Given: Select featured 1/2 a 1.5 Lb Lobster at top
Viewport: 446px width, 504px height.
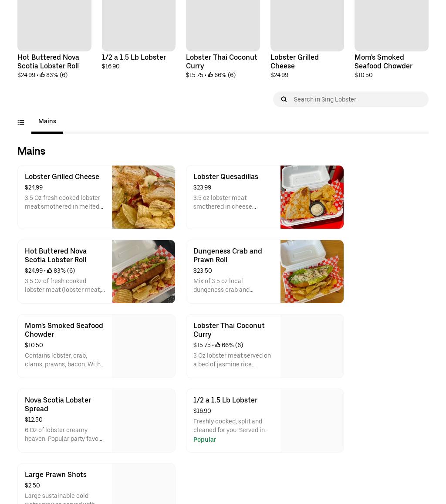Looking at the screenshot, I should click(134, 57).
